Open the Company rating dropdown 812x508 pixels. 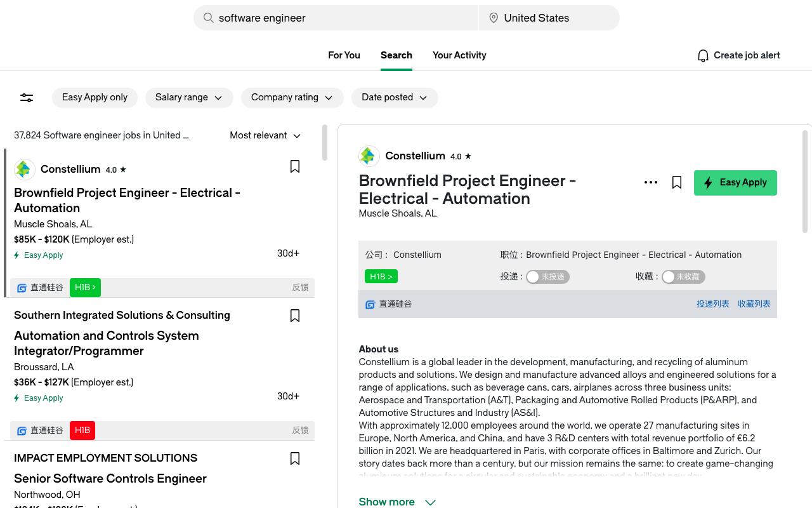click(x=292, y=98)
